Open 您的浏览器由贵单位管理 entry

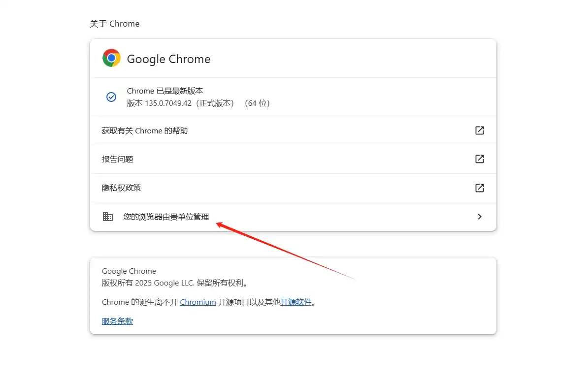click(x=293, y=217)
